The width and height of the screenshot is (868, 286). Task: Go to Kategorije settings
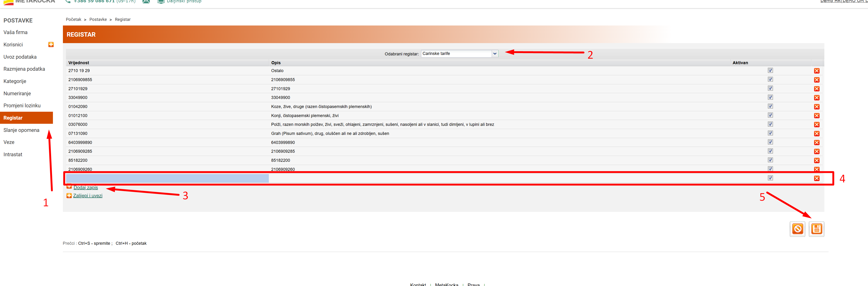pos(15,81)
